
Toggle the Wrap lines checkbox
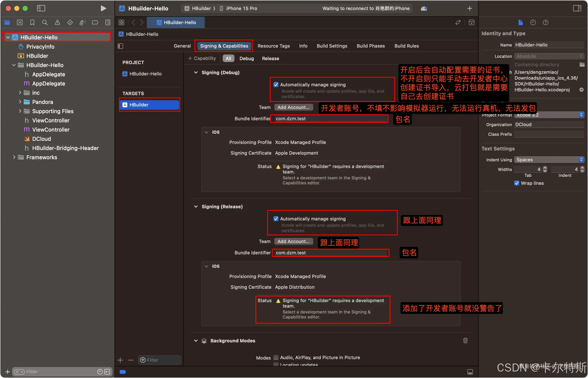click(x=516, y=183)
